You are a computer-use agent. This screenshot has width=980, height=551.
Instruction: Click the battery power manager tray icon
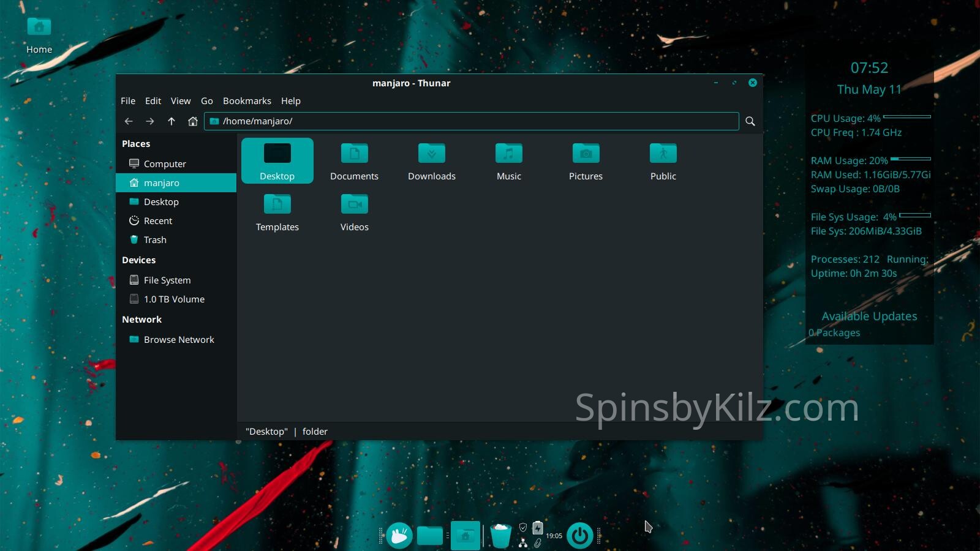[537, 528]
